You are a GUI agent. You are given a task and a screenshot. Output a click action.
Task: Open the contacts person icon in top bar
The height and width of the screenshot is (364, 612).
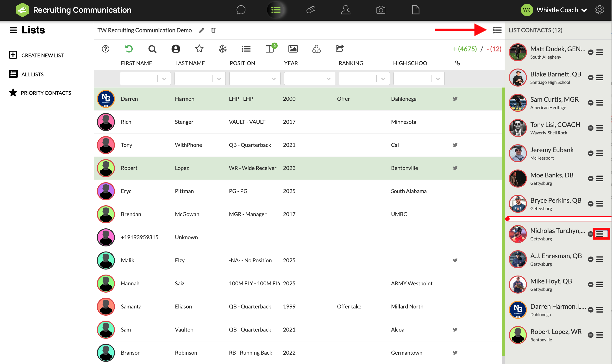(346, 10)
